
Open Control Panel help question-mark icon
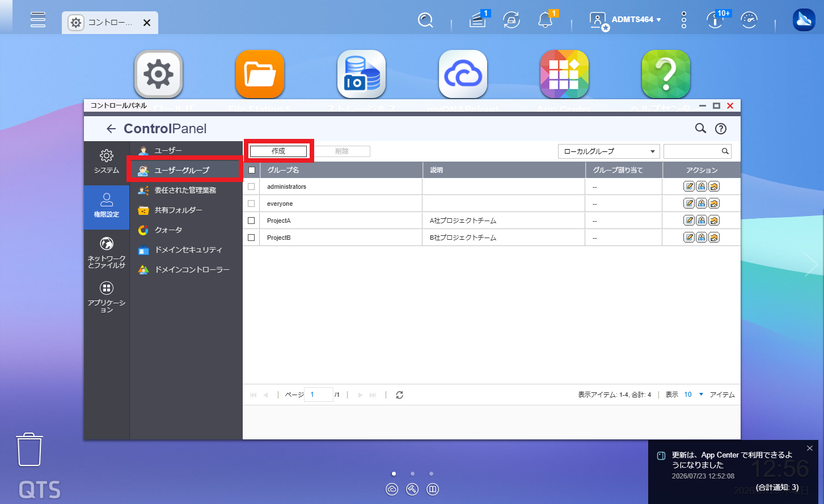coord(721,129)
